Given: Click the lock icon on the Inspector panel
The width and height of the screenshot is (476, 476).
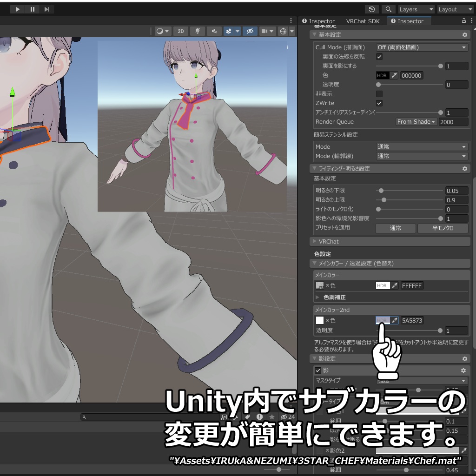Looking at the screenshot, I should (464, 21).
